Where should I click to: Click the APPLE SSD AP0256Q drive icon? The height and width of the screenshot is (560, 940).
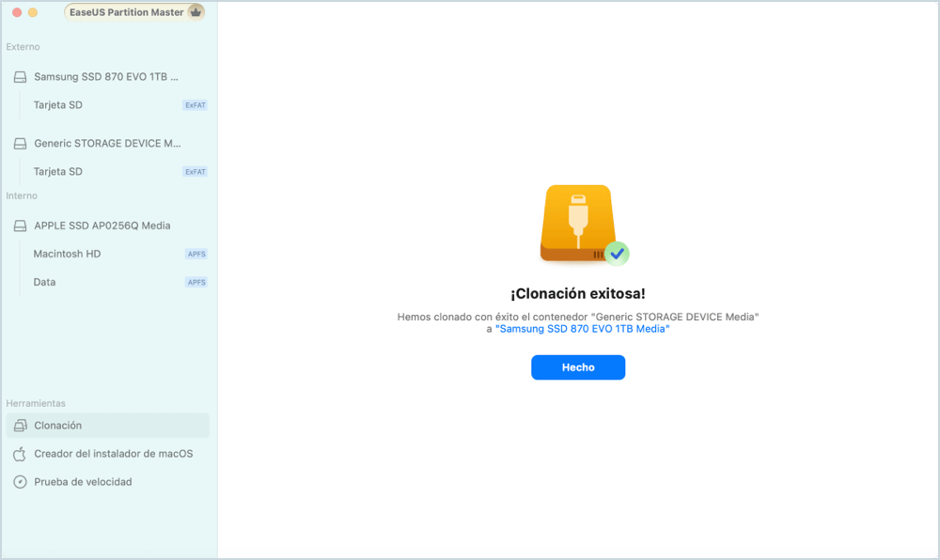(21, 226)
